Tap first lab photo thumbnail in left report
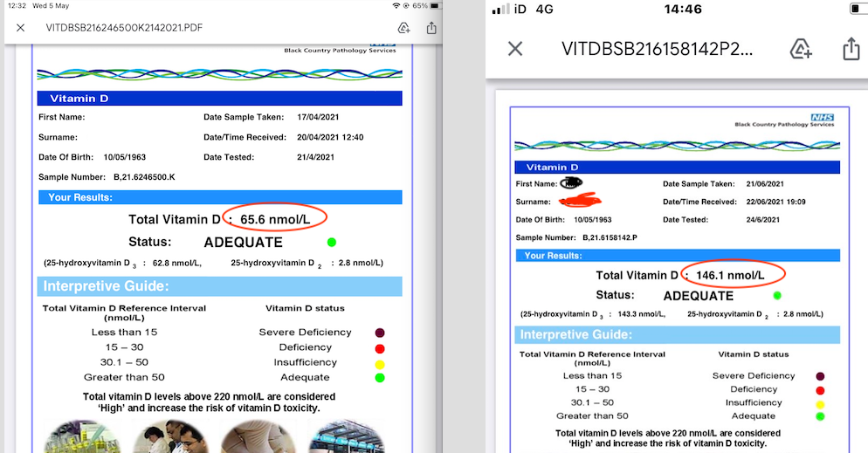 (81, 436)
